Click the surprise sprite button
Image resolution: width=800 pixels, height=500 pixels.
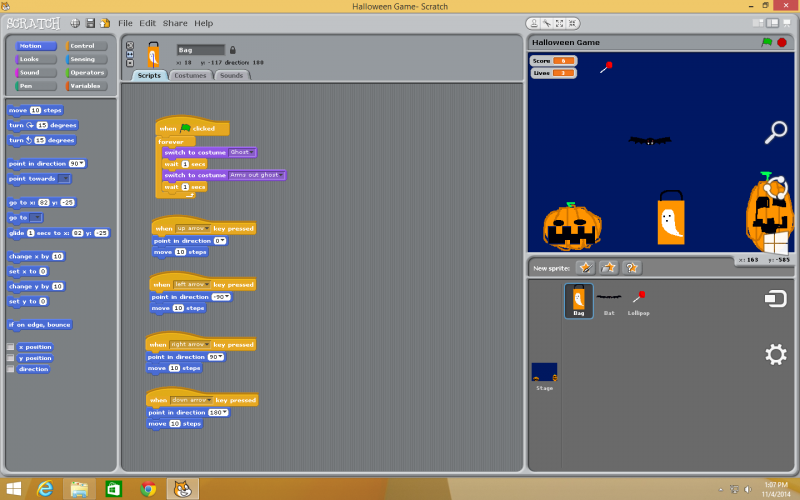631,267
